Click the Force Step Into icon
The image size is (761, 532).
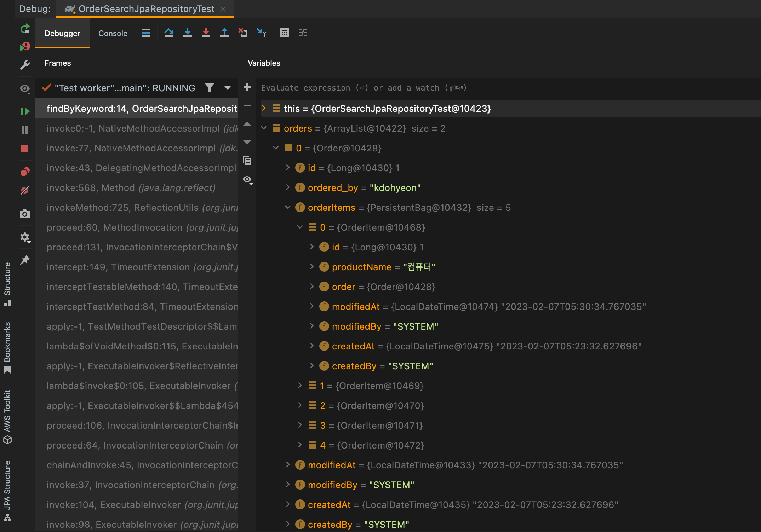tap(206, 33)
